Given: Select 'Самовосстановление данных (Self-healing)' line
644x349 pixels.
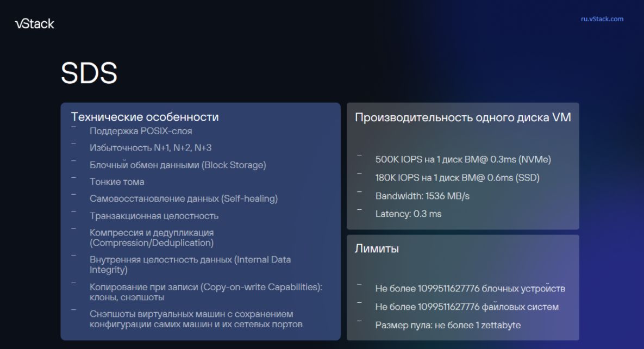Looking at the screenshot, I should (184, 198).
